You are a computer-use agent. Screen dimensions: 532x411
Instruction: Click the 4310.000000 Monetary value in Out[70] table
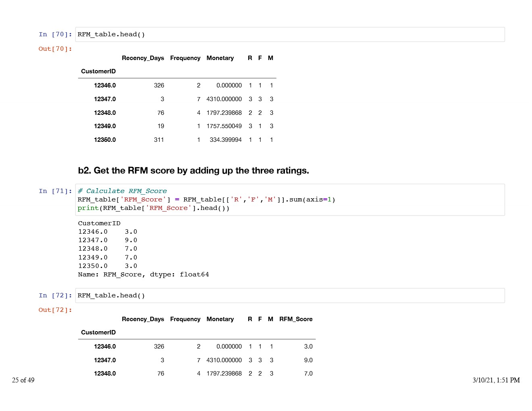224,99
